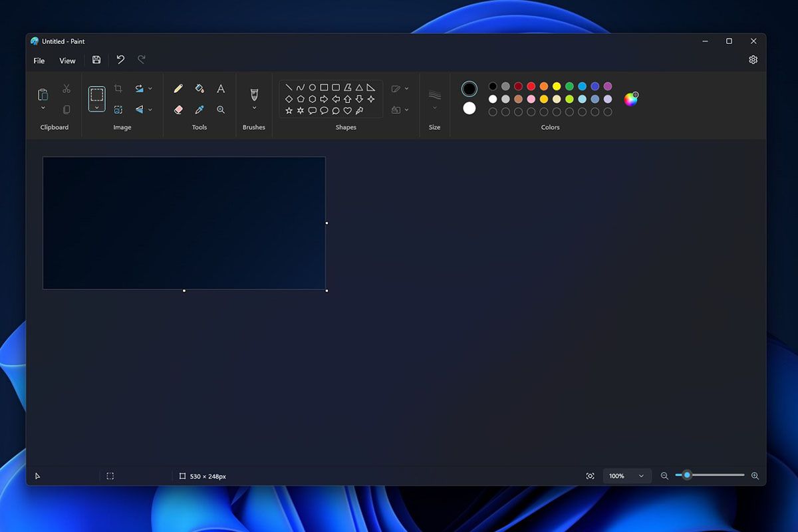Open the View menu
The image size is (798, 532).
[68, 61]
